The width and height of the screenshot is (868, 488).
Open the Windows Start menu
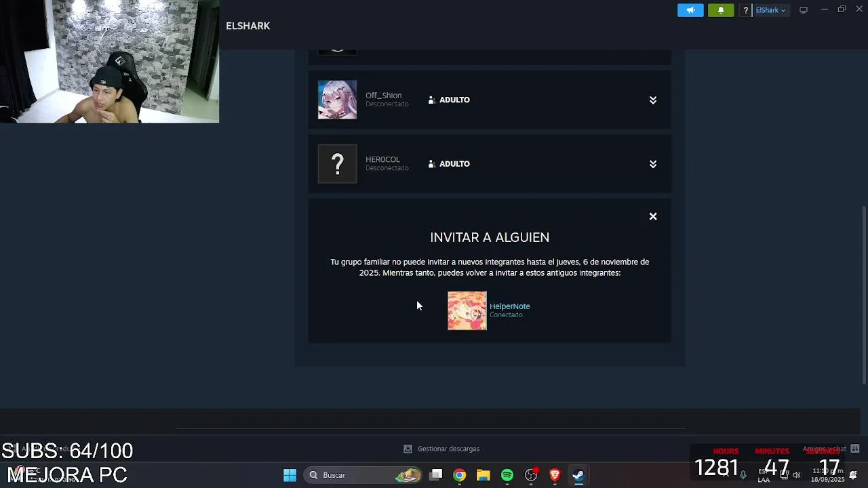(290, 475)
